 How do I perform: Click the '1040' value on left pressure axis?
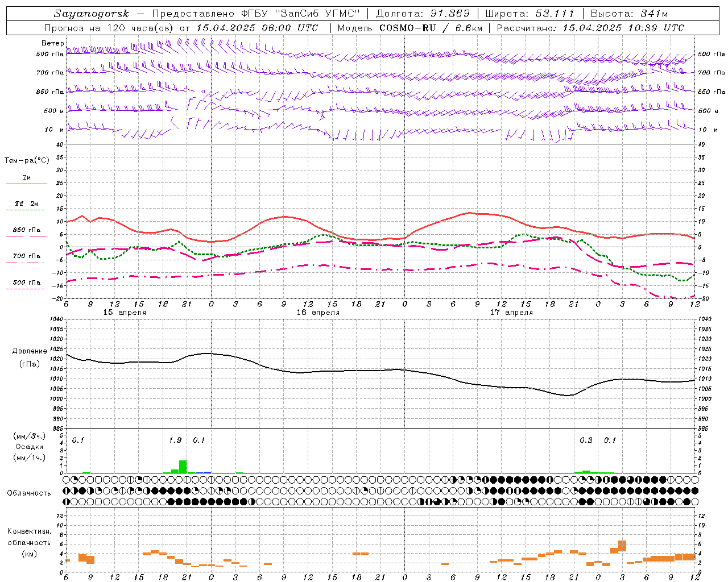click(x=56, y=319)
